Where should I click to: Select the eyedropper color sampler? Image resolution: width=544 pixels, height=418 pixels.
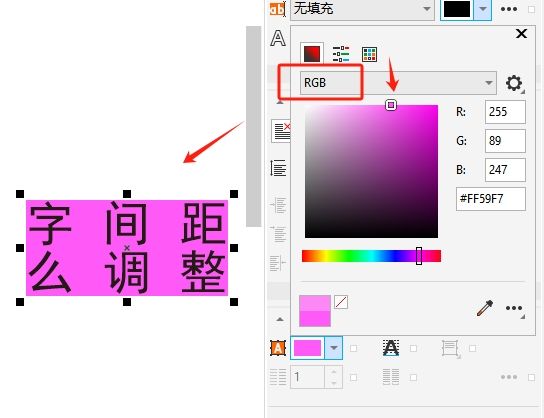(485, 308)
